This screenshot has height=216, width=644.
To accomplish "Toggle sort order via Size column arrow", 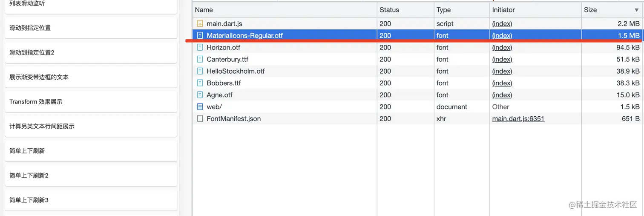I will click(x=636, y=10).
